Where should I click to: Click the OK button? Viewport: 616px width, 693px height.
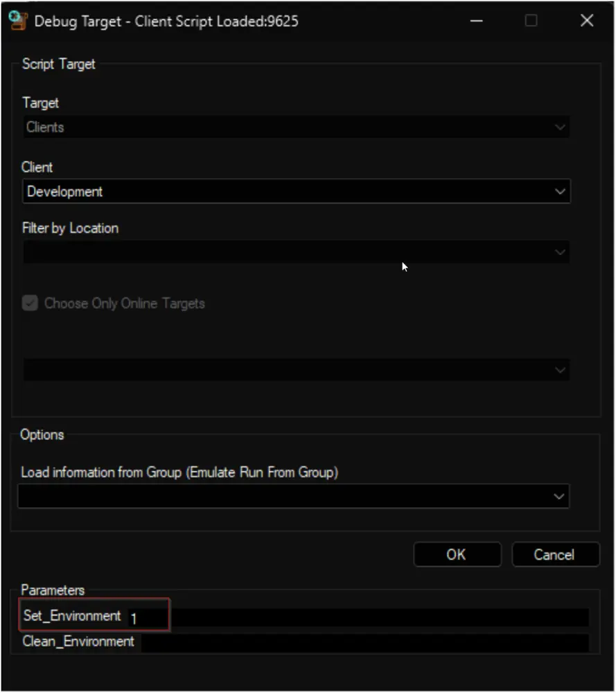tap(457, 554)
